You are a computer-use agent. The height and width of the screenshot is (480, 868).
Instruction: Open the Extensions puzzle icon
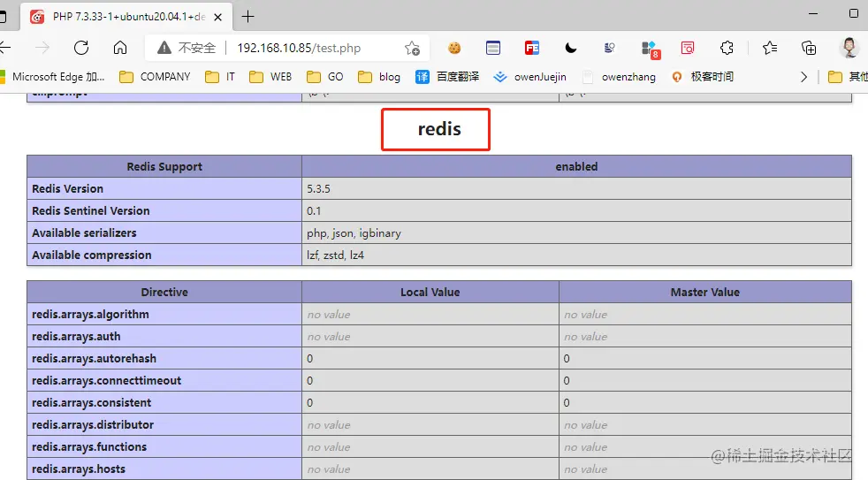tap(727, 48)
